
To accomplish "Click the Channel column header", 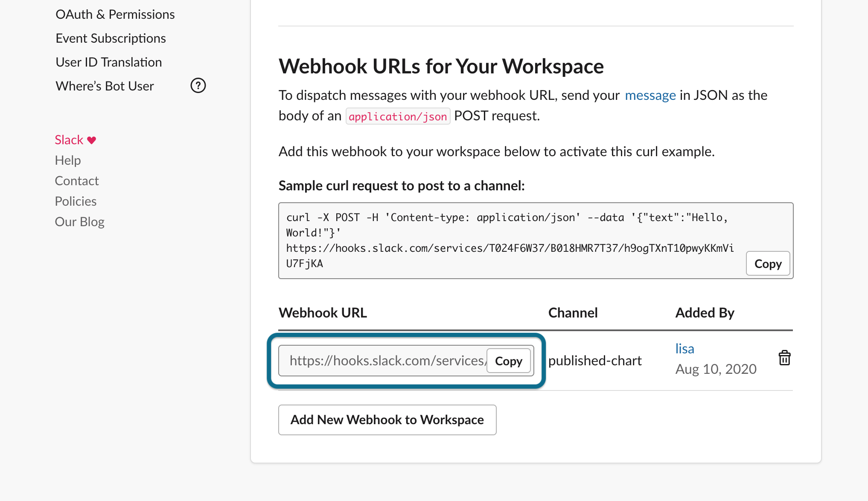I will (x=573, y=313).
